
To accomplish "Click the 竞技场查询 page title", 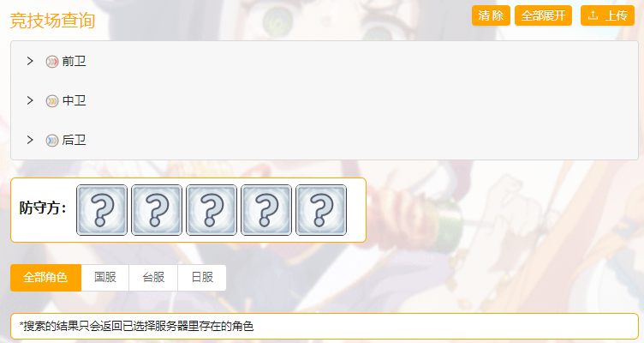I will (x=52, y=21).
